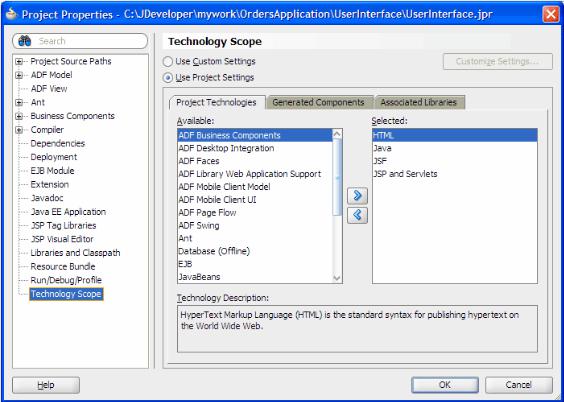Expand the Ant tree node
564x402 pixels.
coord(19,103)
